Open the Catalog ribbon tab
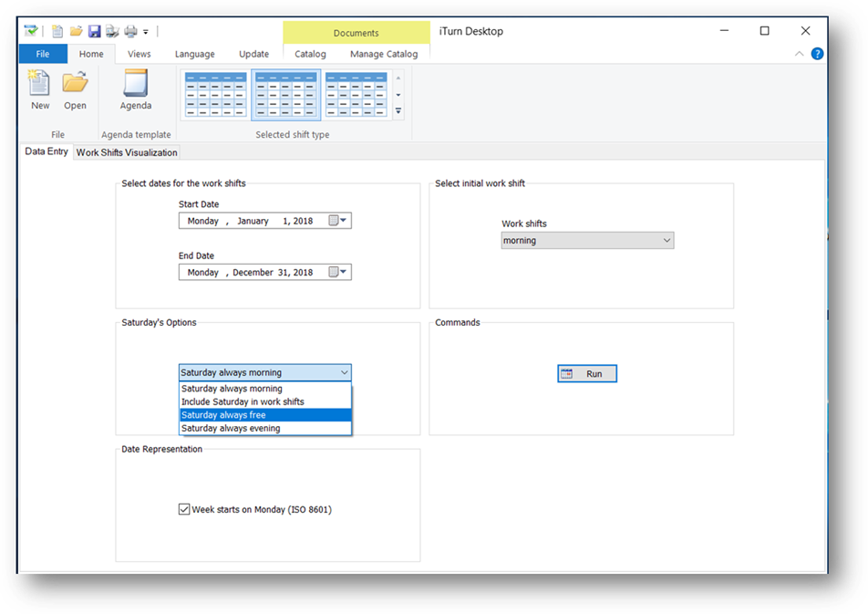This screenshot has height=614, width=868. (310, 54)
